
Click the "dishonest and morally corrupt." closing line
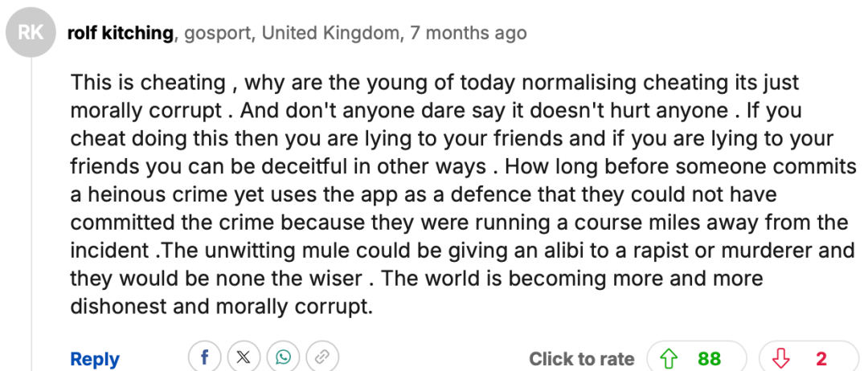click(x=222, y=306)
